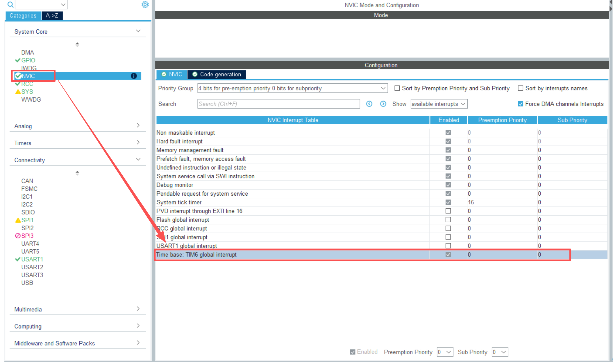Click the search magnifier icon

10,4
